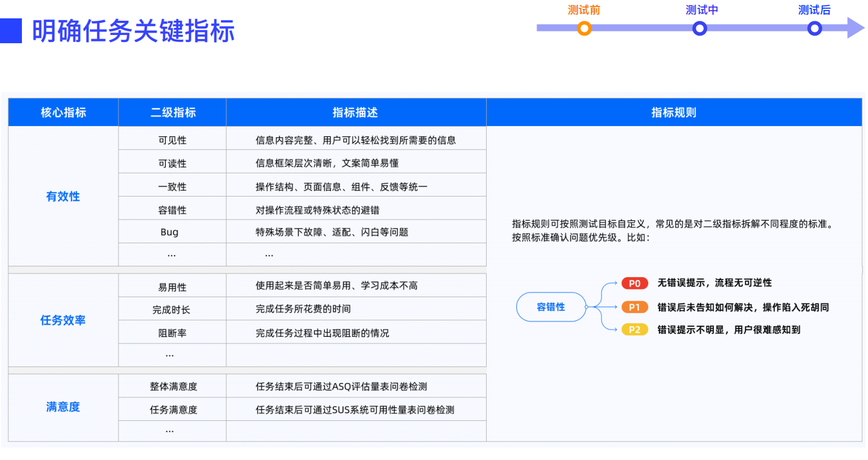Expand the ellipsis row under Bug

pos(172,255)
